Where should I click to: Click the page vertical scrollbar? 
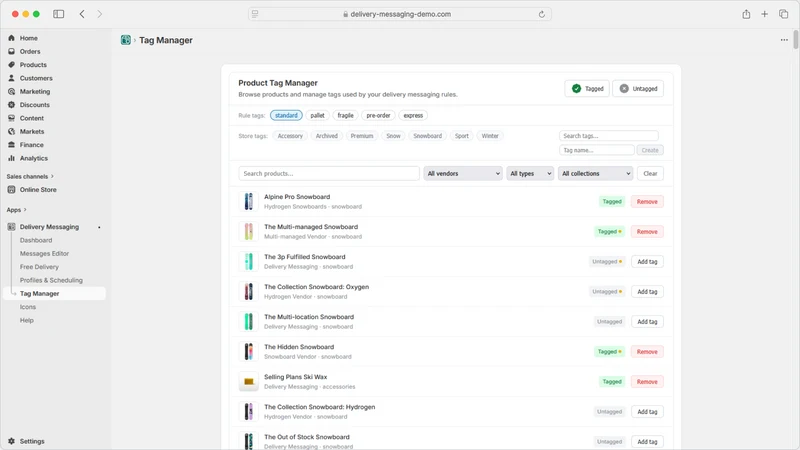795,40
